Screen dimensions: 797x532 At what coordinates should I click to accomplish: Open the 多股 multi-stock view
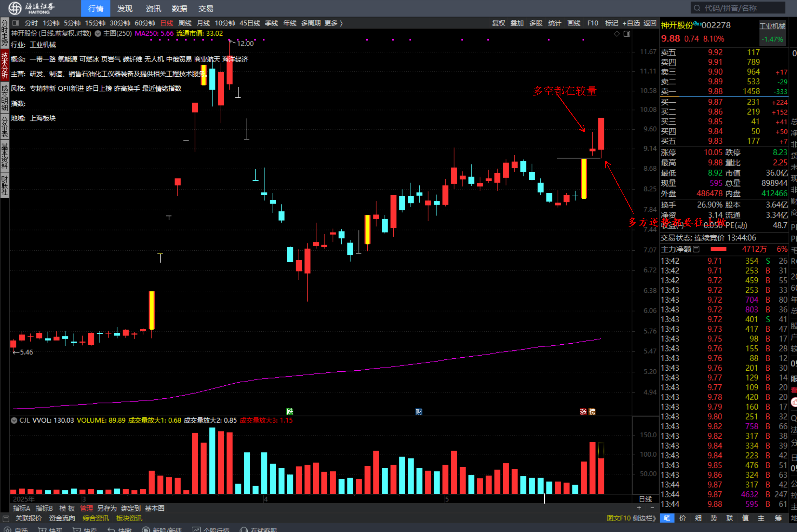point(536,23)
